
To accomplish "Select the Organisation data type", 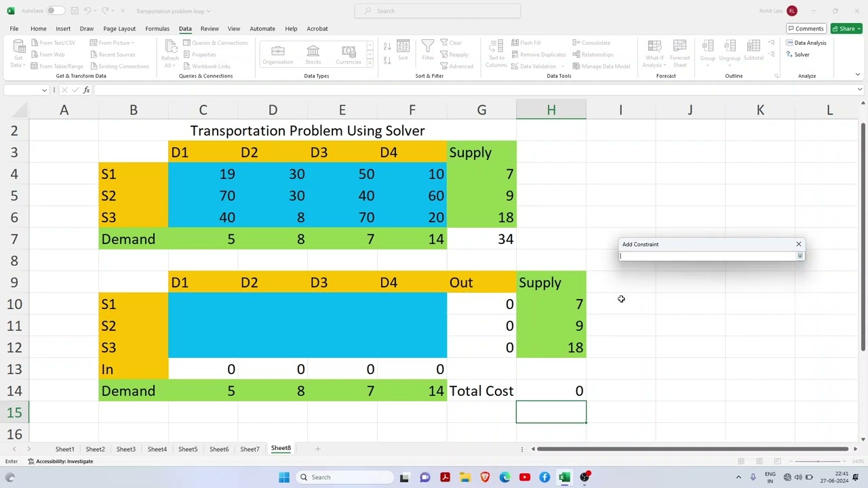I will (278, 55).
